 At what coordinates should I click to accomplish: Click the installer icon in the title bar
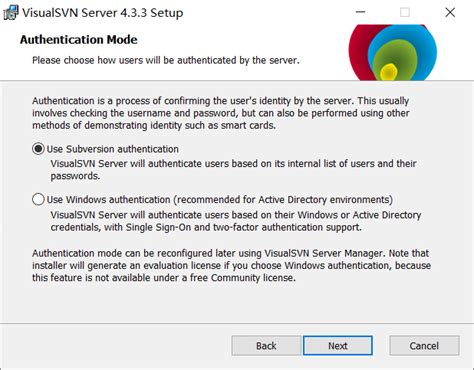(10, 13)
